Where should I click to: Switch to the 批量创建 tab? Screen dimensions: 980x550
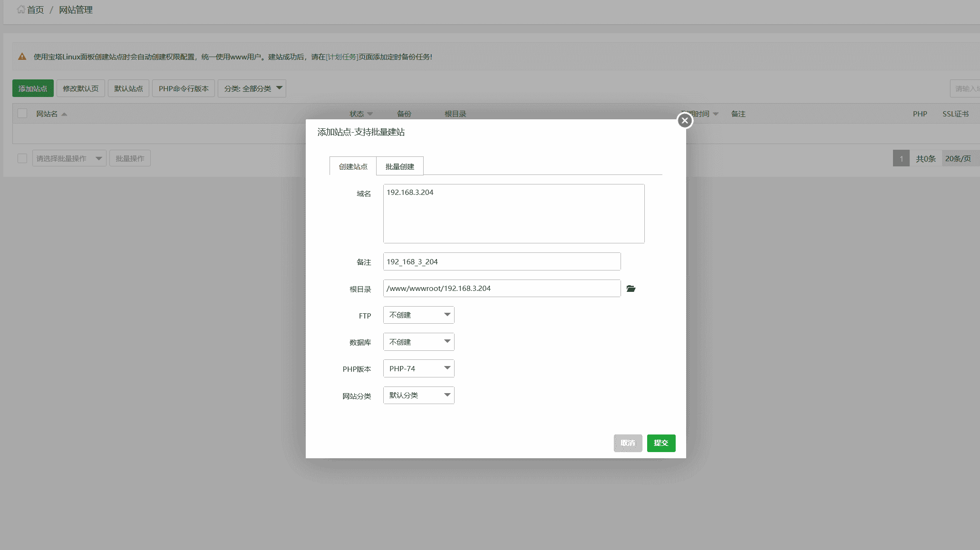(x=399, y=166)
